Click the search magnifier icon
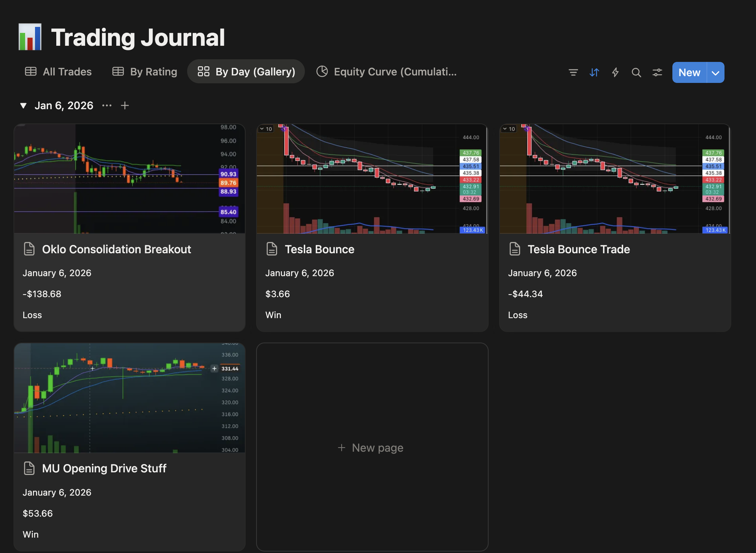Image resolution: width=756 pixels, height=553 pixels. tap(636, 72)
